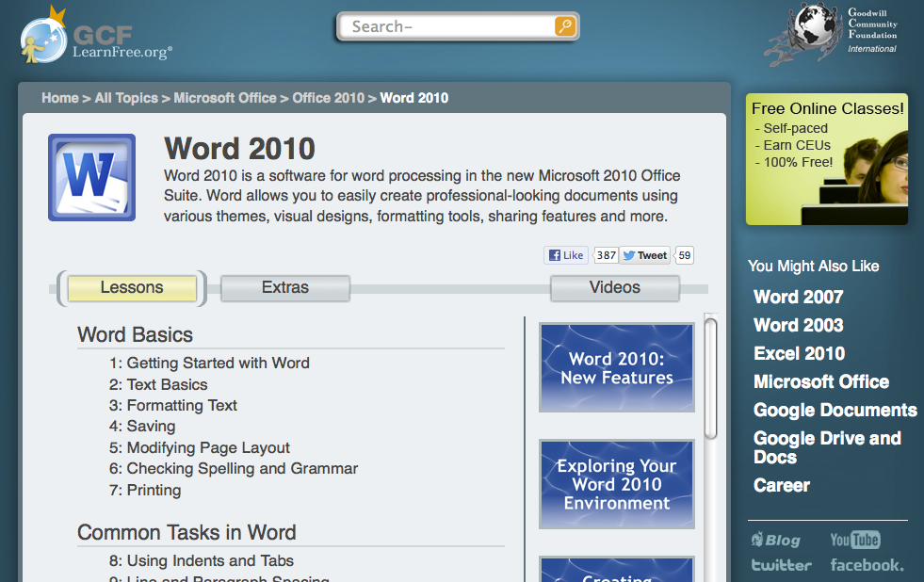Open Google Drive and Docs link

[x=827, y=447]
